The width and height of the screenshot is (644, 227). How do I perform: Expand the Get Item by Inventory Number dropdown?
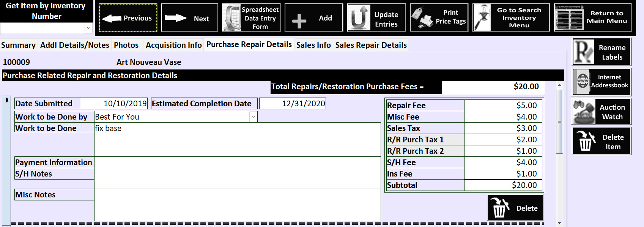click(x=88, y=28)
